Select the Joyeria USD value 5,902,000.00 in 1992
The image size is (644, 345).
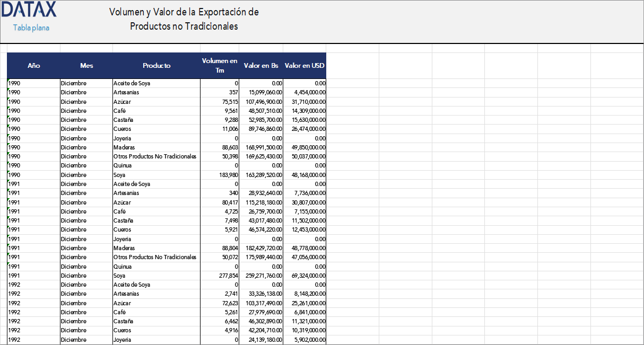point(305,339)
